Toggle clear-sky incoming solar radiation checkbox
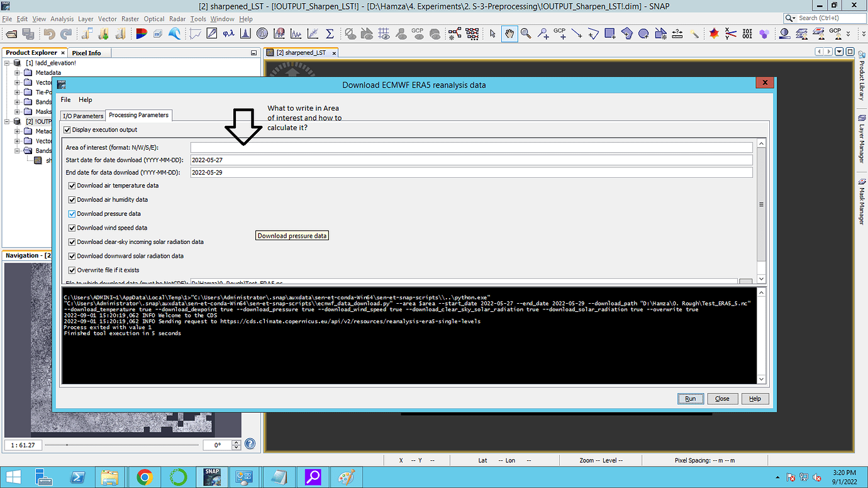This screenshot has height=488, width=868. (72, 241)
